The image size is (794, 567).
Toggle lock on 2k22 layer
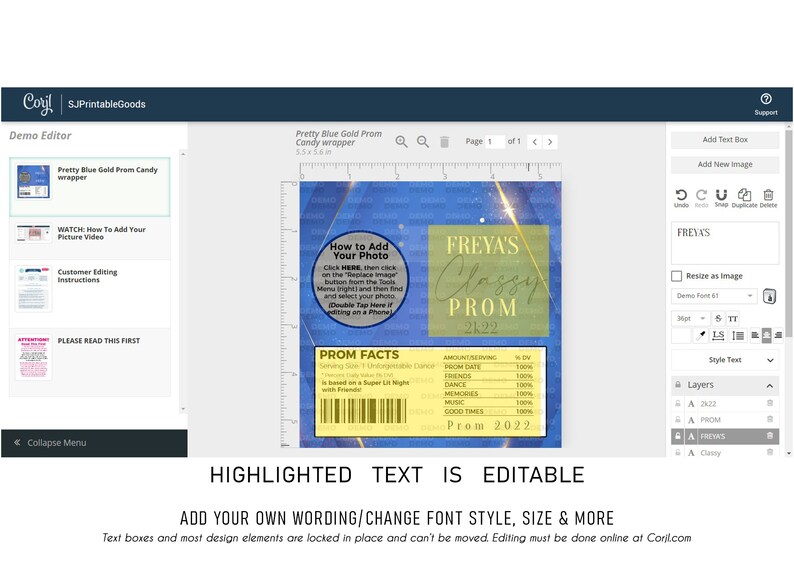(678, 403)
